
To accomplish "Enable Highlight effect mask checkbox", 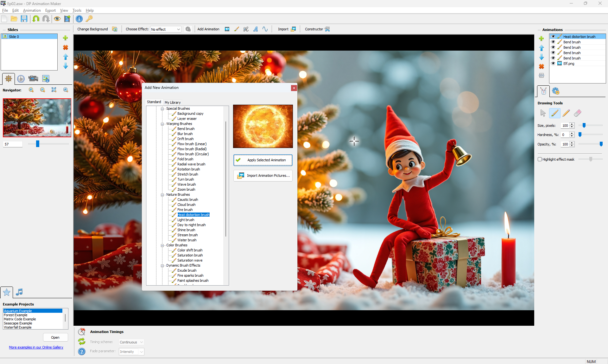I will coord(540,159).
